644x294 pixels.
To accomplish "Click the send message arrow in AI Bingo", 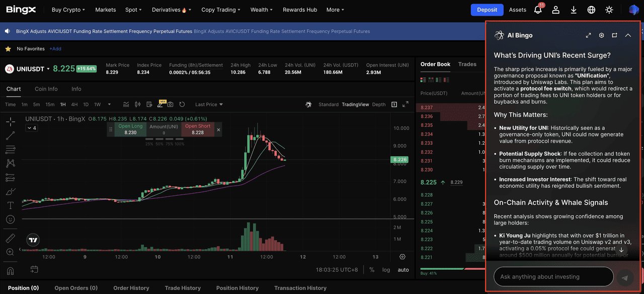I will pyautogui.click(x=625, y=277).
